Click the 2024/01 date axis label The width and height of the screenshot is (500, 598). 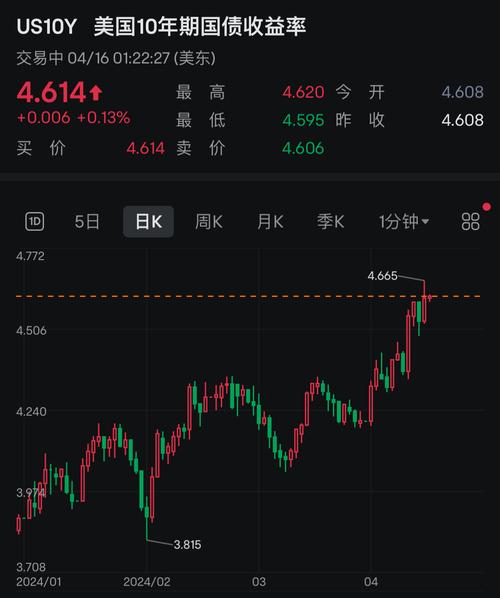click(39, 582)
